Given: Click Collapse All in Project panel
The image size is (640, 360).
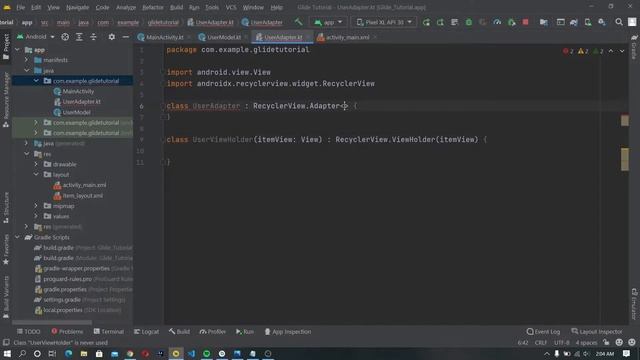Looking at the screenshot, I should tap(93, 37).
